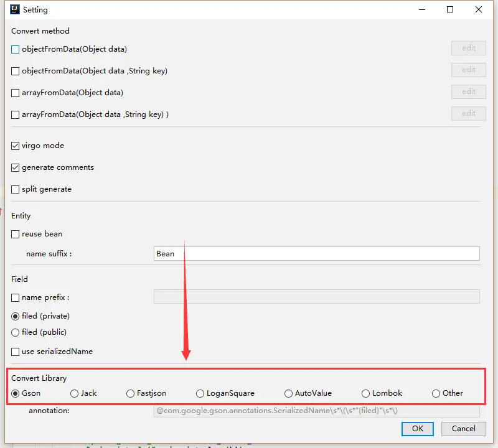Screen dimensions: 498x448
Task: Close the Setting dialog
Action: tap(479, 9)
